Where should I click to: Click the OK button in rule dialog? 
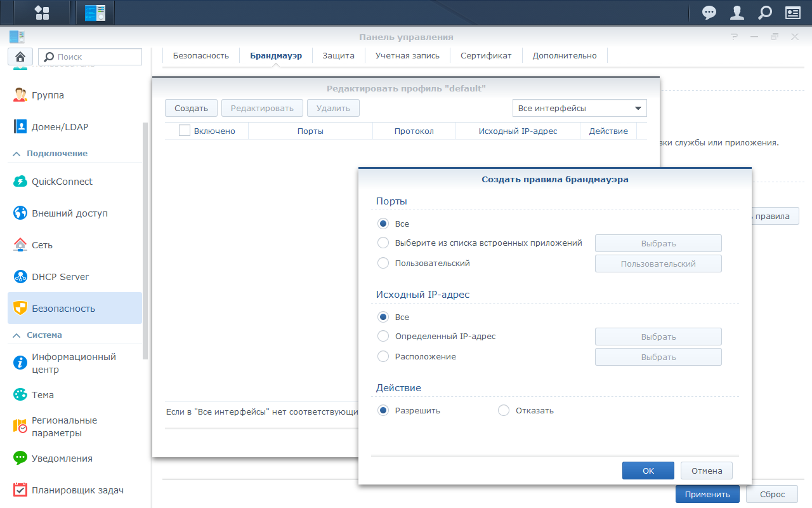click(648, 471)
